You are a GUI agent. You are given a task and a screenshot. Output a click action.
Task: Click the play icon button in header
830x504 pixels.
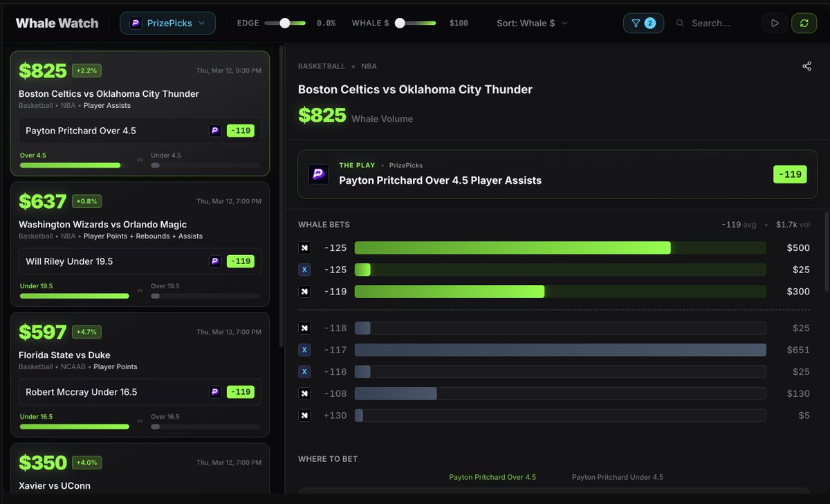pyautogui.click(x=775, y=23)
